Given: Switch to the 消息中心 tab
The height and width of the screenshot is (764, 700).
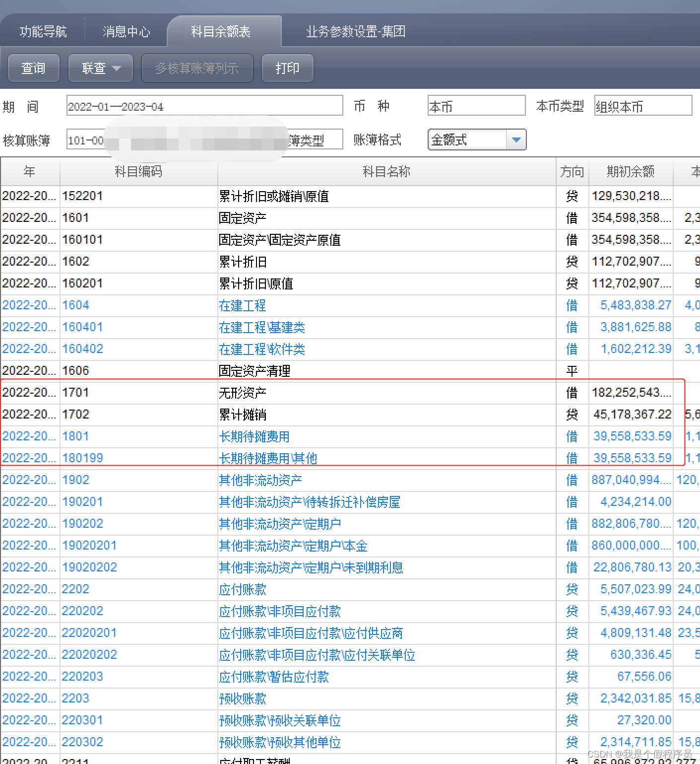Looking at the screenshot, I should [126, 32].
